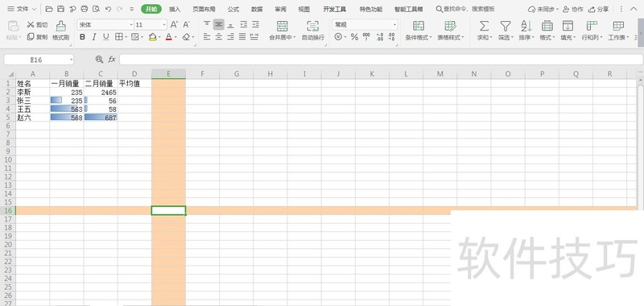Open the 开发工具 tab

pos(334,9)
